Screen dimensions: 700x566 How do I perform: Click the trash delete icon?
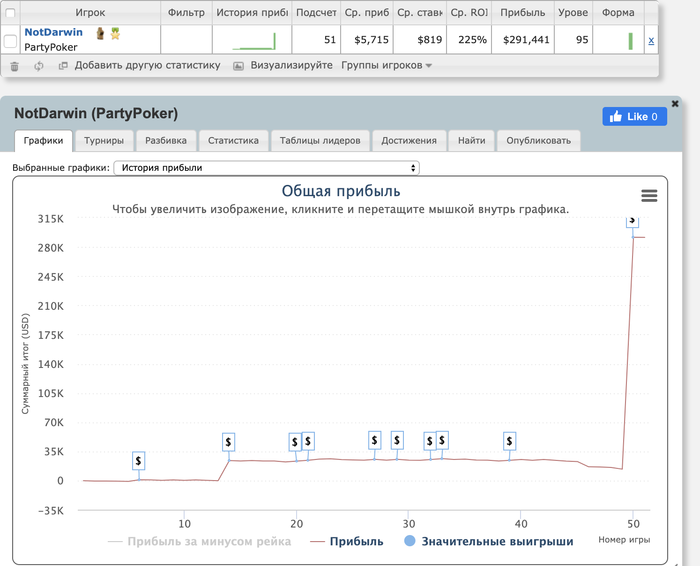pyautogui.click(x=14, y=67)
